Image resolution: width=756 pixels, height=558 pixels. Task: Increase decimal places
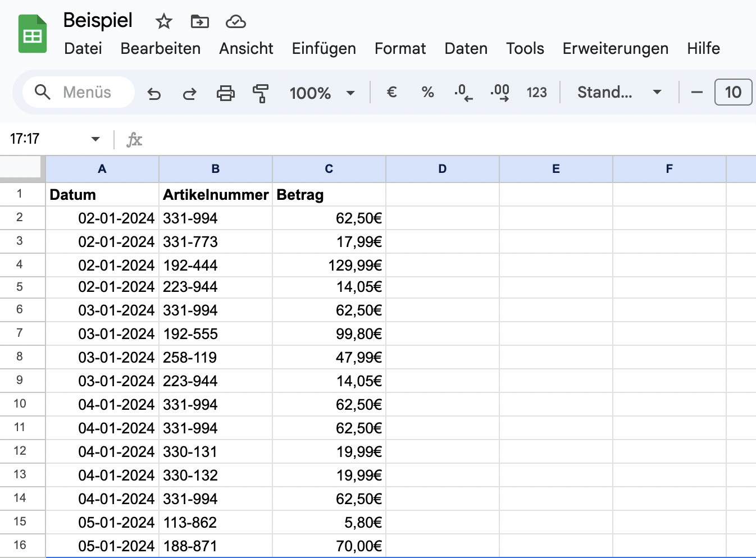(x=500, y=92)
